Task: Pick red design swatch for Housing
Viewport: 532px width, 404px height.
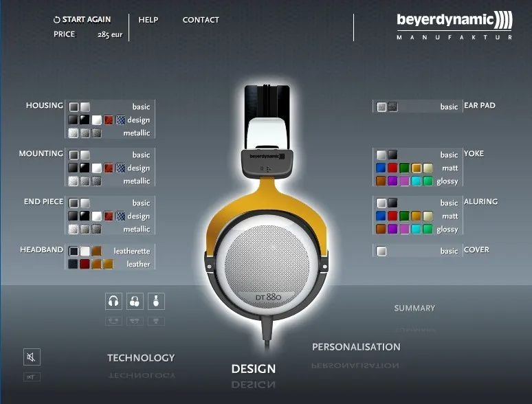Action: (108, 120)
